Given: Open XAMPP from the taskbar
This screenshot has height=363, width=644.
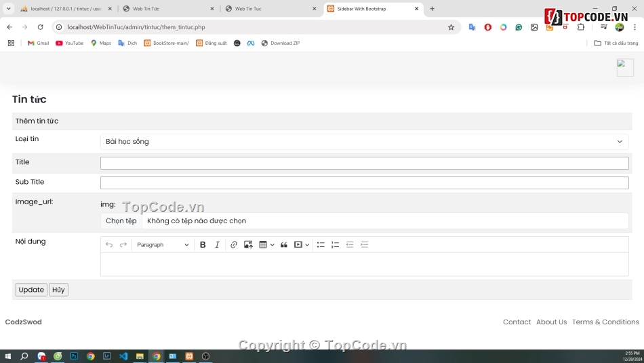Looking at the screenshot, I should (x=189, y=356).
